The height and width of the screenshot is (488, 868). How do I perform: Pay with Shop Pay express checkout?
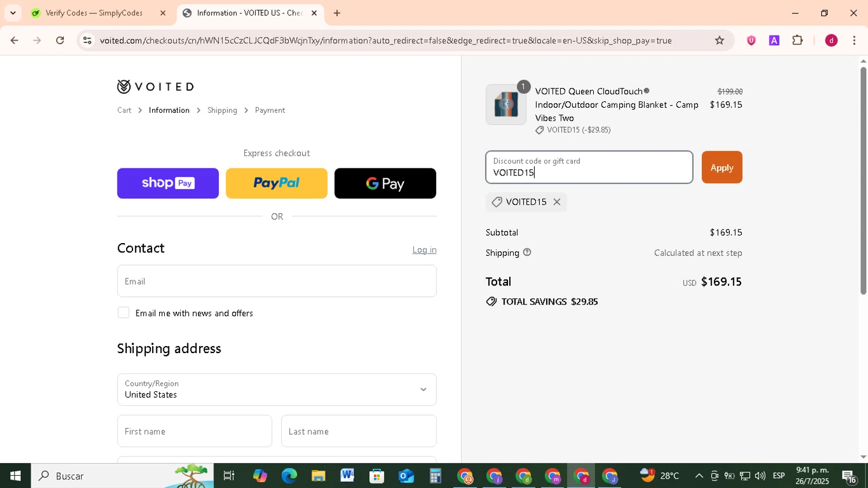(x=168, y=184)
